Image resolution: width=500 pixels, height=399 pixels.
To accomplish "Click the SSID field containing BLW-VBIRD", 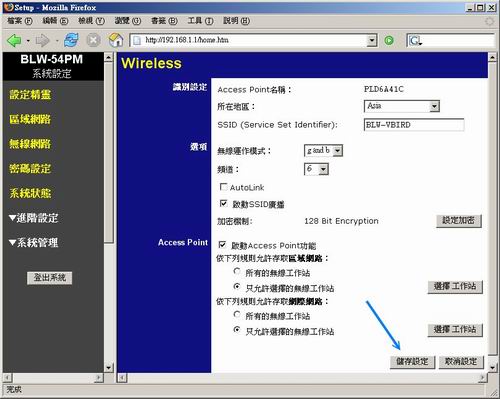I will pyautogui.click(x=414, y=125).
